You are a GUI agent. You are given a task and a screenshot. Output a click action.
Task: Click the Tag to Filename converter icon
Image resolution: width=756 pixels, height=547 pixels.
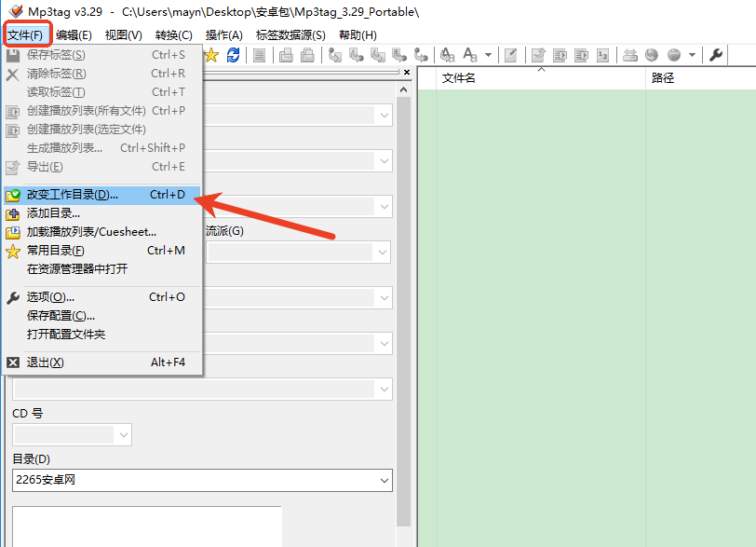click(334, 56)
